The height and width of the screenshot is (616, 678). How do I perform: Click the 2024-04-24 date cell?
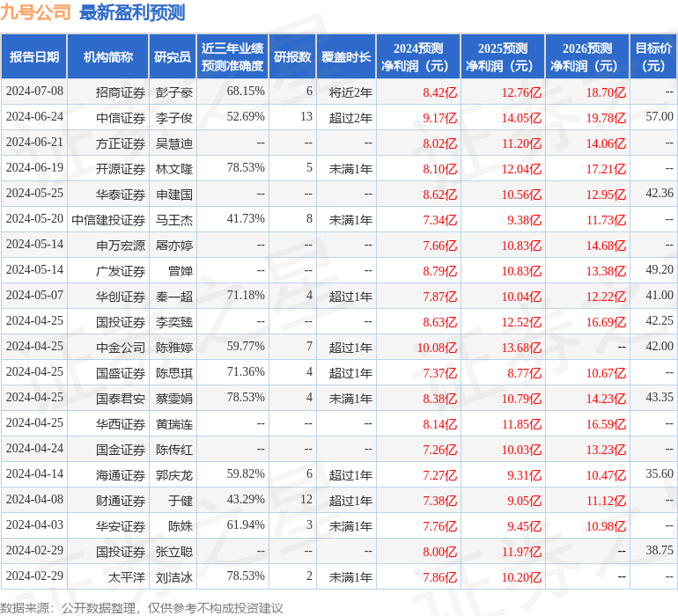(x=34, y=448)
